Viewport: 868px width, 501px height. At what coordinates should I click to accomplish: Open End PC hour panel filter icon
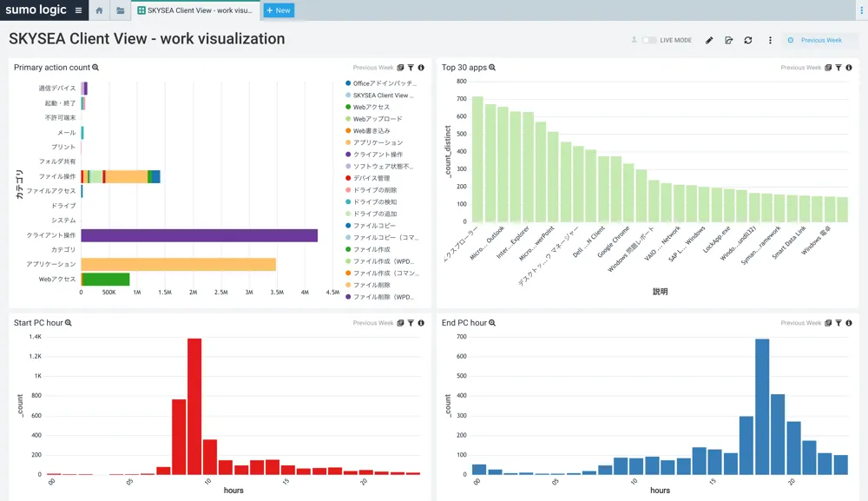(838, 323)
